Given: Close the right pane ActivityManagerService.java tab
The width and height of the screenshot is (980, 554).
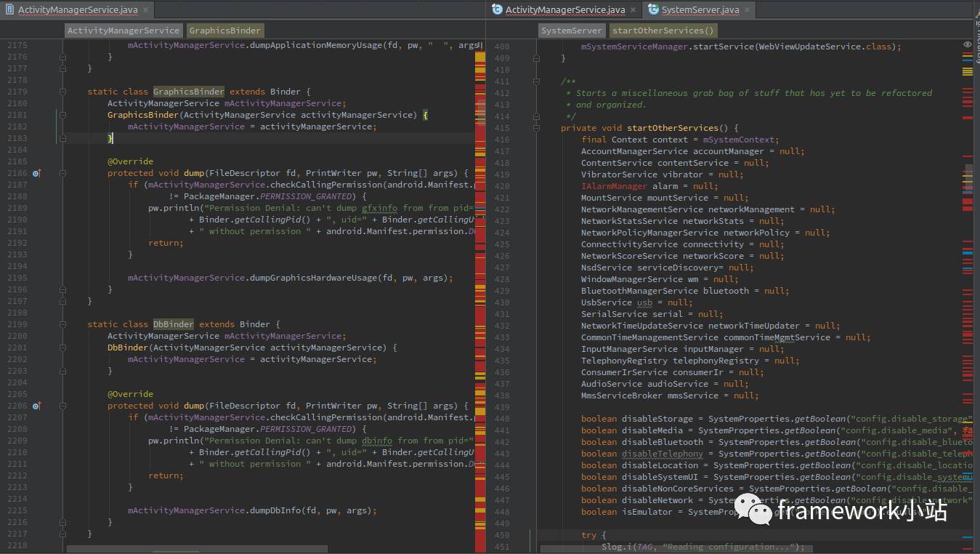Looking at the screenshot, I should point(633,10).
